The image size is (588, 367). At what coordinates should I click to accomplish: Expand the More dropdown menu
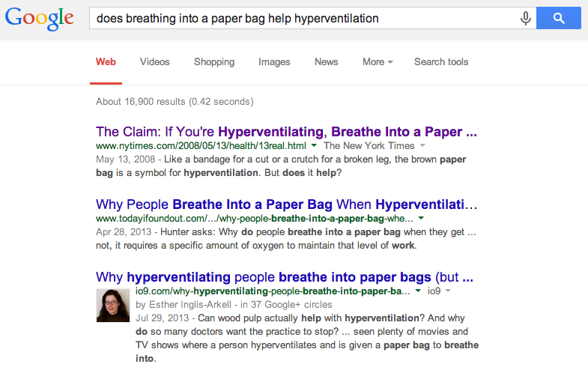378,62
